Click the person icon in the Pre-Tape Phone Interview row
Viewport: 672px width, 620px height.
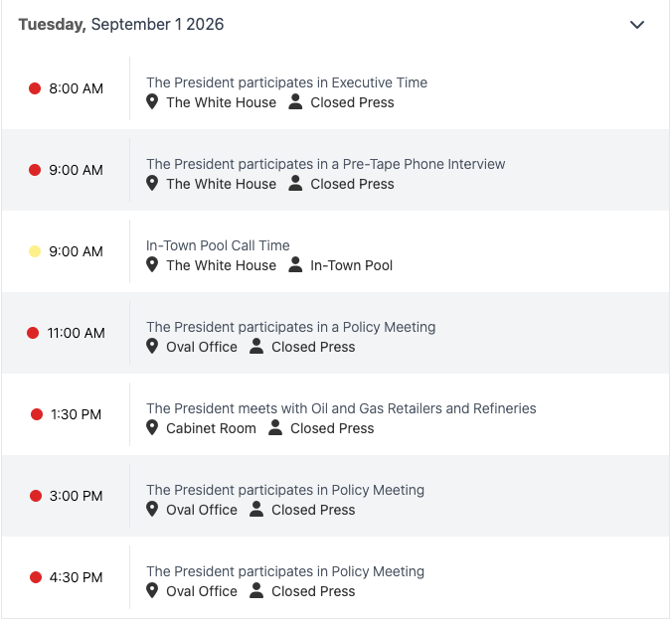(295, 184)
